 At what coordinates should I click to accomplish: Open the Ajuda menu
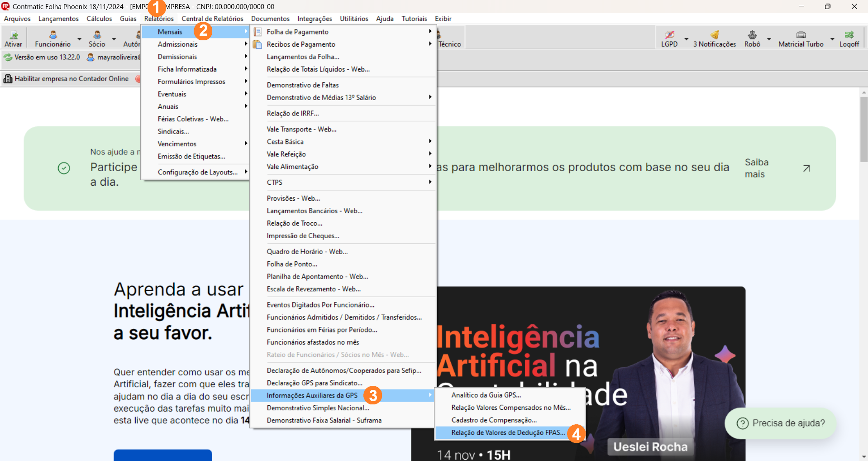385,19
